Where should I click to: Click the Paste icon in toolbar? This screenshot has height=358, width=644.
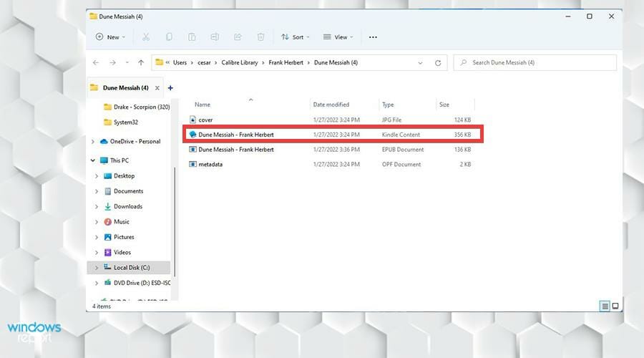[x=192, y=37]
